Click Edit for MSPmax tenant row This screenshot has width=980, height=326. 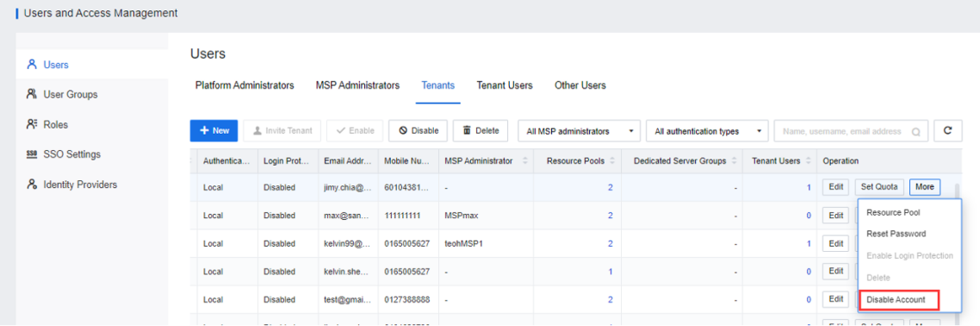(835, 216)
